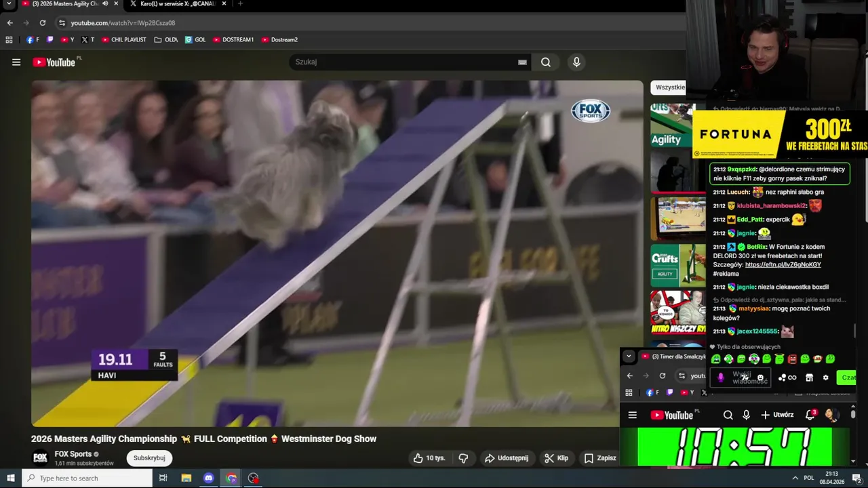Subscribe with the Subskrybuj button

pos(149,458)
